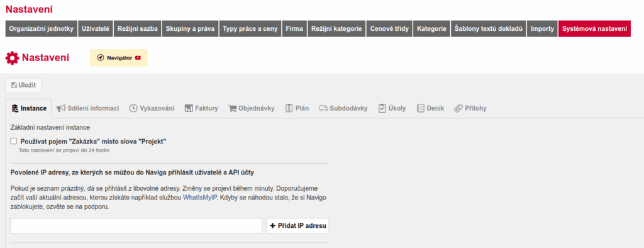This screenshot has width=644, height=248.
Task: Click the YouTube icon in Navigátor button
Action: (138, 58)
